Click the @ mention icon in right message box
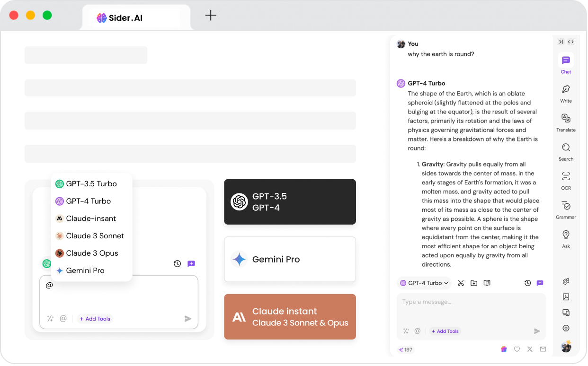 pyautogui.click(x=417, y=331)
